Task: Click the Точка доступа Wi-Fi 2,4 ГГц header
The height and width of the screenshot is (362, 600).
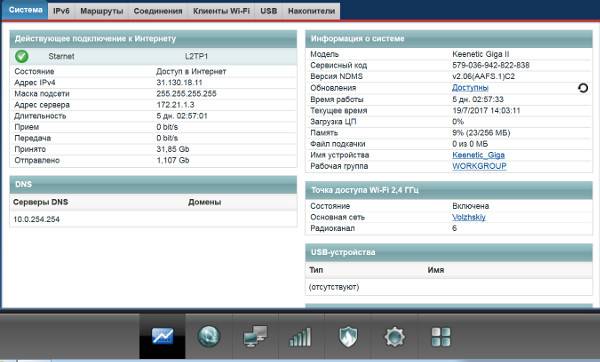Action: 449,190
